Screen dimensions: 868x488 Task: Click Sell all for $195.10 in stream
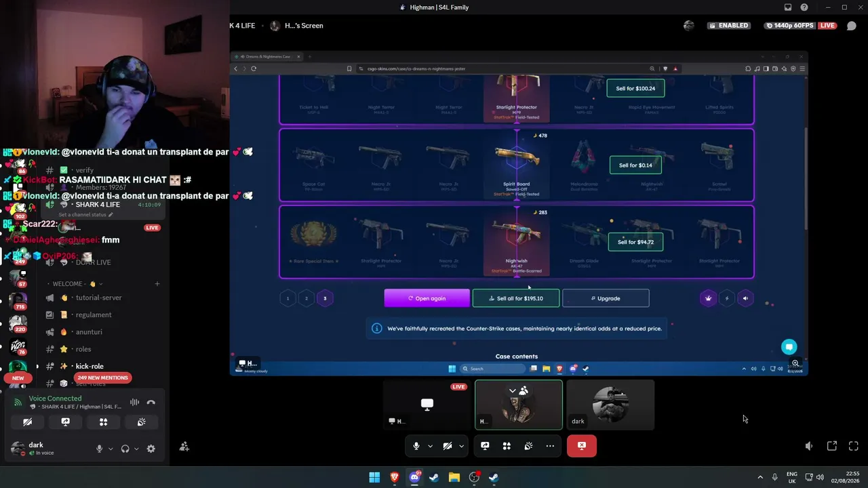pos(516,298)
